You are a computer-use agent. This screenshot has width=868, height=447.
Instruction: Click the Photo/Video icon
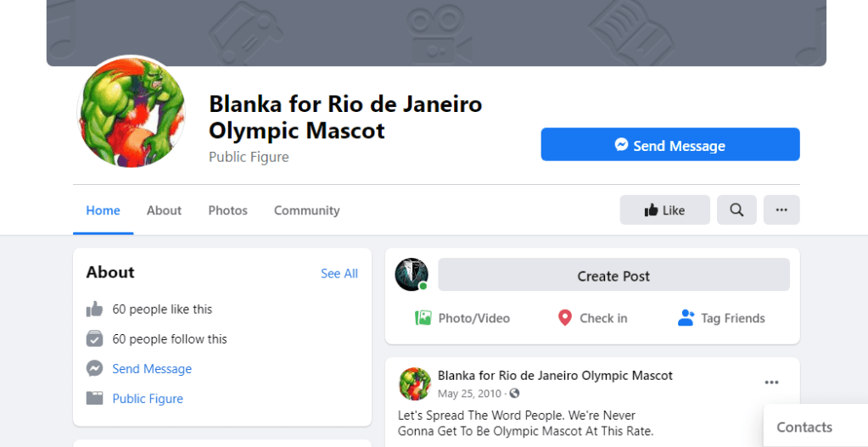click(x=423, y=318)
